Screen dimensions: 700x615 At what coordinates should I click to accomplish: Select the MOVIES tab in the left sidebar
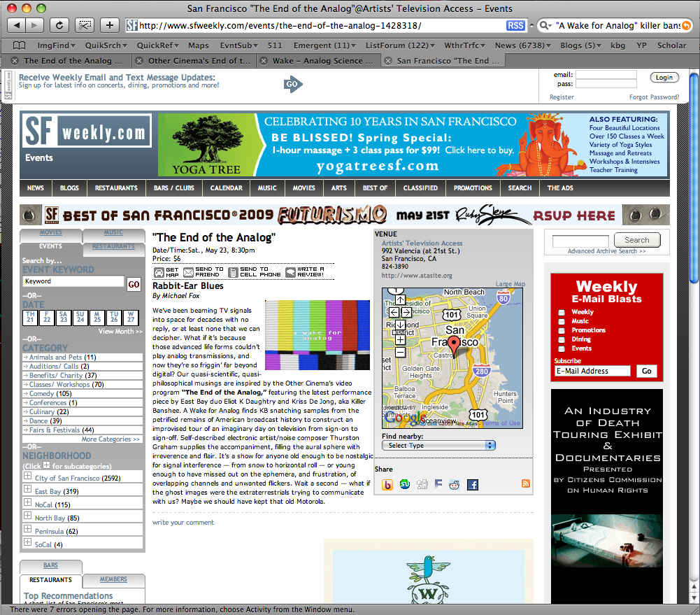[51, 232]
